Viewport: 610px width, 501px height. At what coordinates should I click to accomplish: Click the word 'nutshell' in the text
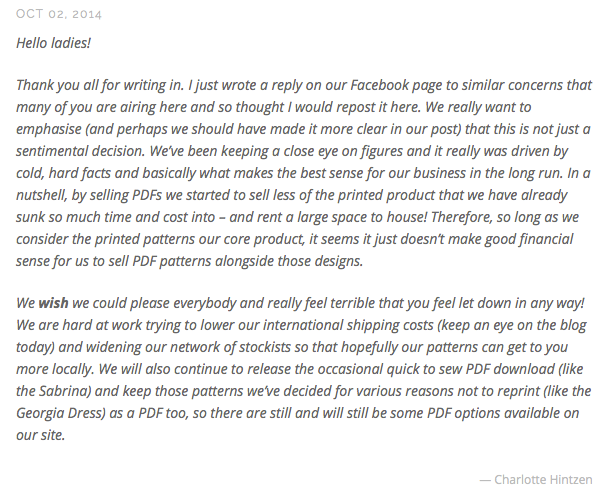[x=46, y=219]
